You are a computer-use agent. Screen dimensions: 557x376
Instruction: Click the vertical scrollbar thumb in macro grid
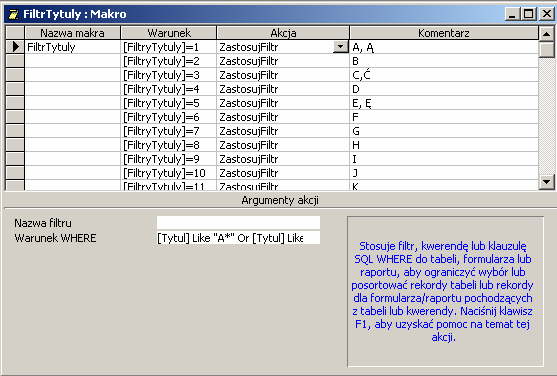click(x=546, y=49)
